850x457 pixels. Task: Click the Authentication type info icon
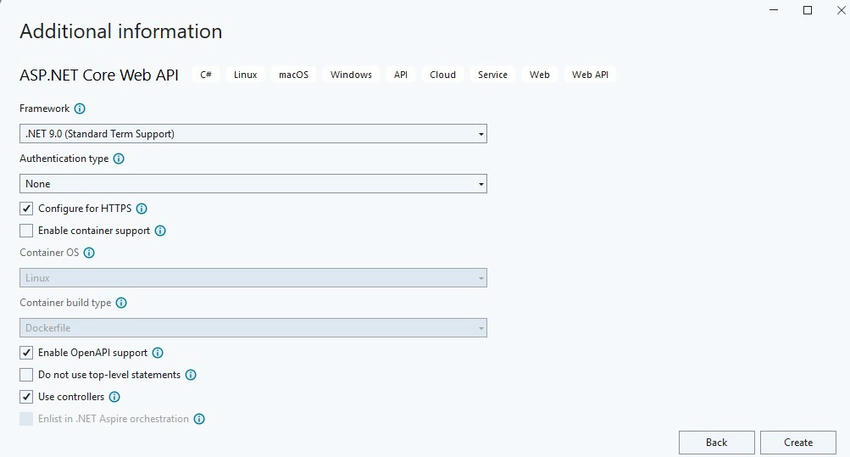tap(119, 159)
